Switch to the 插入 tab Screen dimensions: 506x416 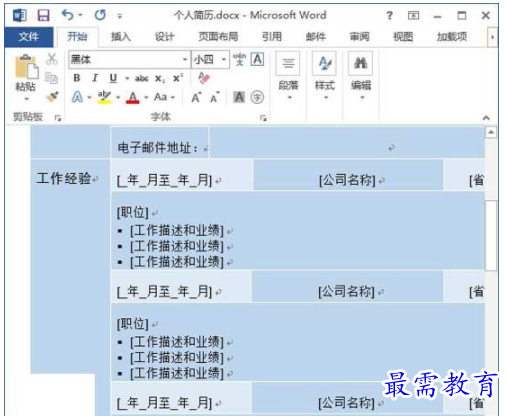point(121,36)
